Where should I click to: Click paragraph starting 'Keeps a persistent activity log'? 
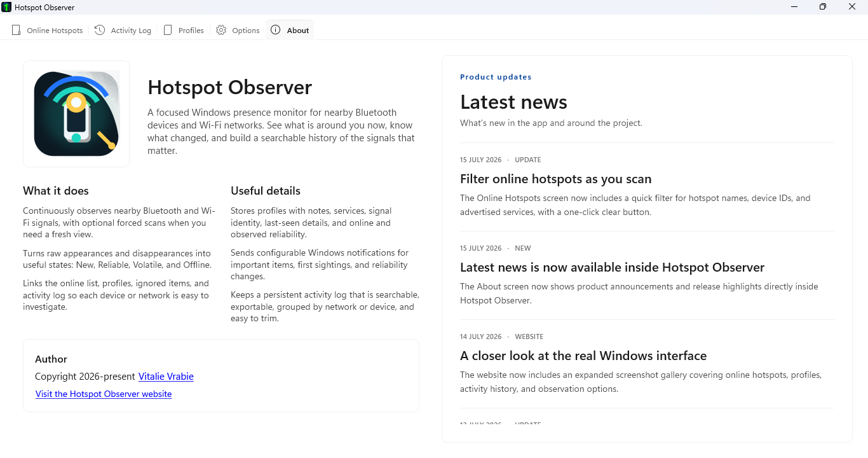point(325,307)
